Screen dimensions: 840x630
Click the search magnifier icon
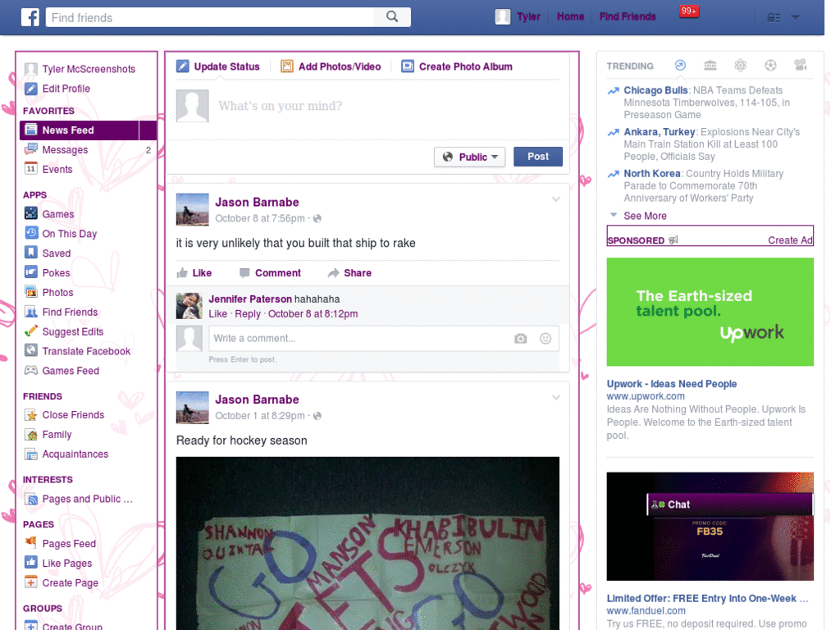(x=392, y=16)
